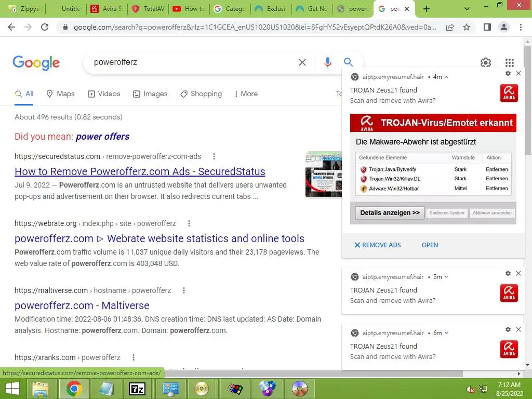The width and height of the screenshot is (532, 399).
Task: Reload the current page
Action: point(45,27)
